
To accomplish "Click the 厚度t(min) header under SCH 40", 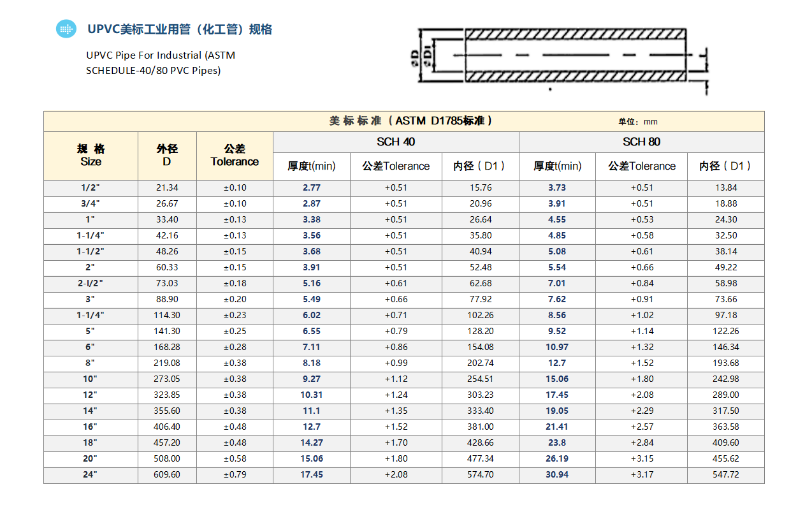I will tap(311, 166).
